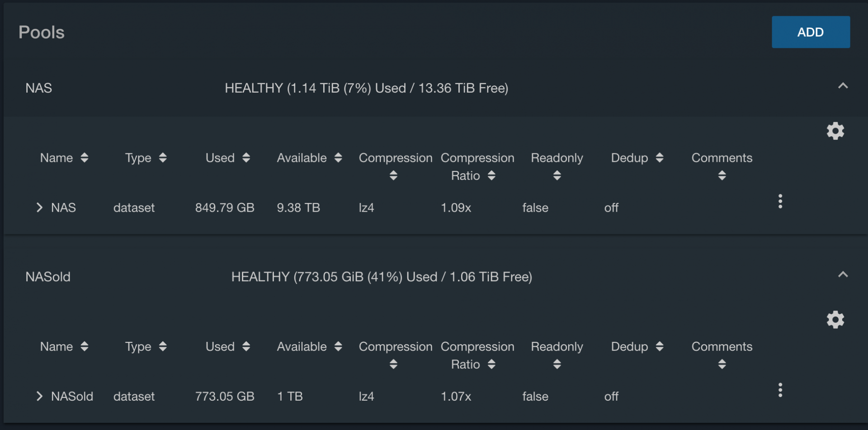Open the NASold pool settings gear
The image size is (868, 430).
835,320
